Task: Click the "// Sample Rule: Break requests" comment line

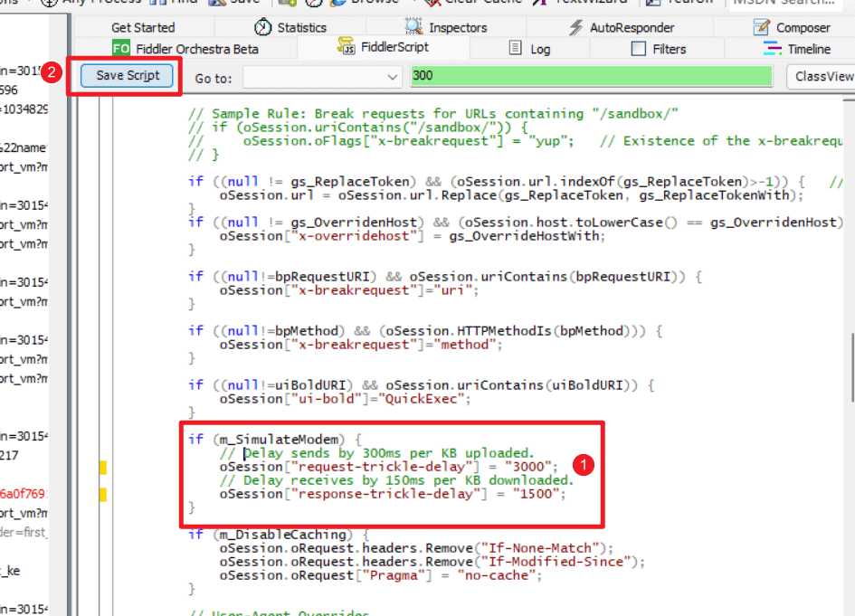Action: [x=433, y=113]
